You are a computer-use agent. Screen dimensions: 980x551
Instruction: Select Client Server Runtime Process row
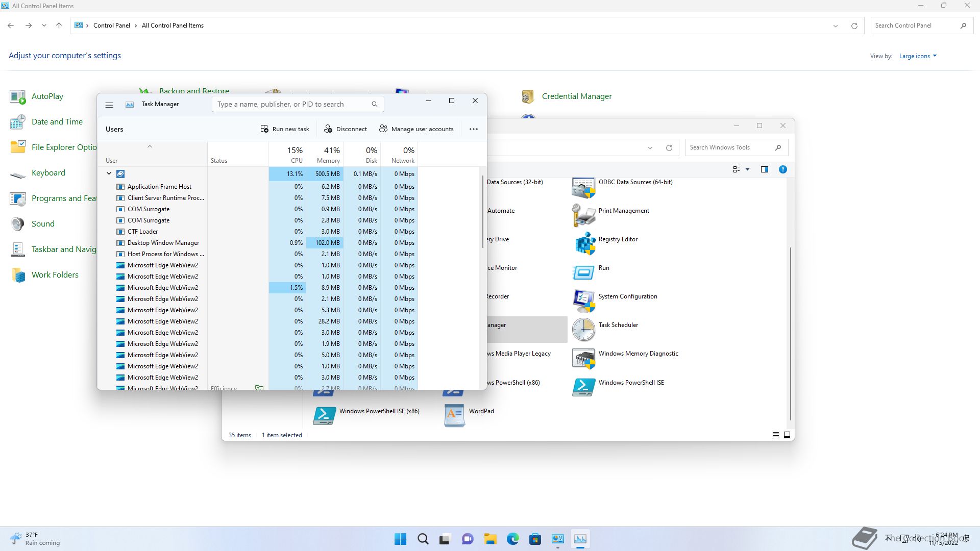coord(258,198)
